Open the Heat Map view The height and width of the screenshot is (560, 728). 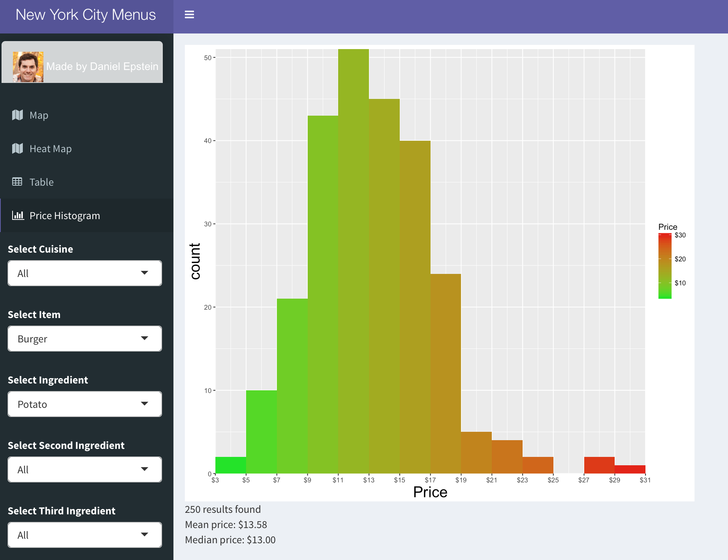[x=51, y=149]
